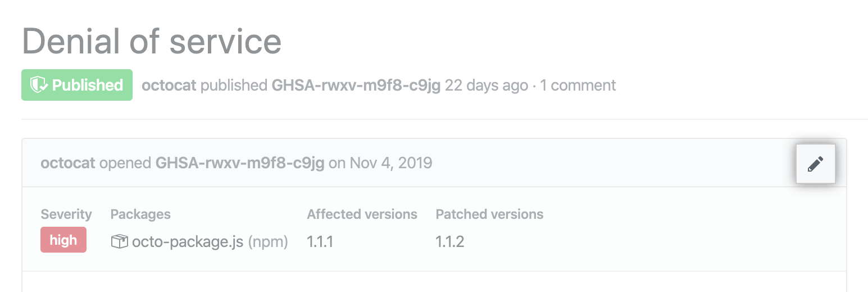This screenshot has width=868, height=292.
Task: Click affected version 1.1.1
Action: [x=320, y=242]
